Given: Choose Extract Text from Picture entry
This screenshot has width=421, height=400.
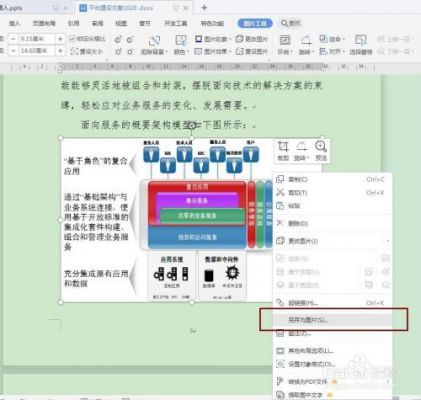Looking at the screenshot, I should [332, 395].
